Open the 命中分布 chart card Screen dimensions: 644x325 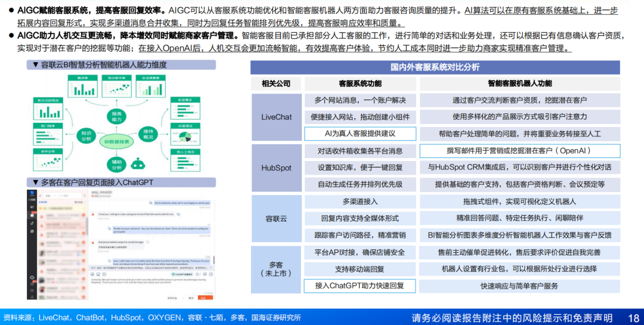click(48, 160)
